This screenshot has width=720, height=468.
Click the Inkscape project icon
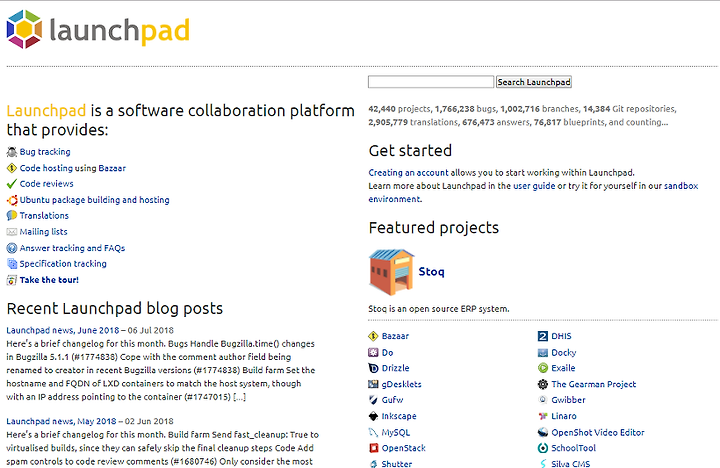[373, 416]
